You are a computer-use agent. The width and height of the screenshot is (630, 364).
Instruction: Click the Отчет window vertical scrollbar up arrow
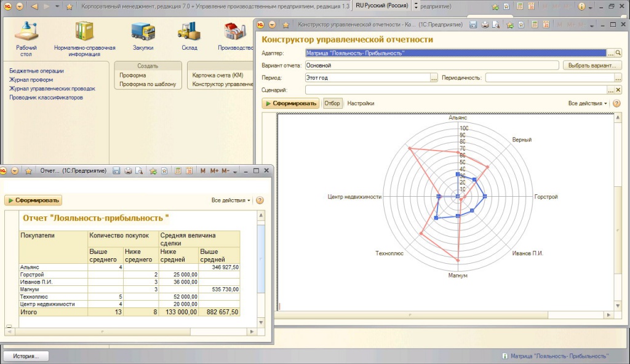click(261, 215)
